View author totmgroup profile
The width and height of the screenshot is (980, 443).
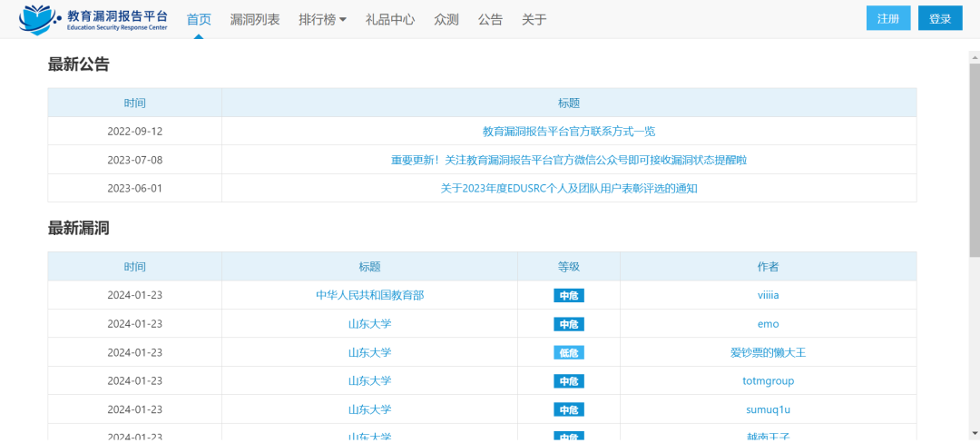769,380
